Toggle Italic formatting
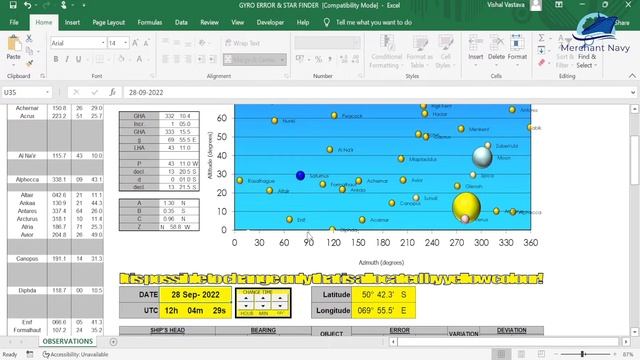The width and height of the screenshot is (640, 360). point(67,59)
